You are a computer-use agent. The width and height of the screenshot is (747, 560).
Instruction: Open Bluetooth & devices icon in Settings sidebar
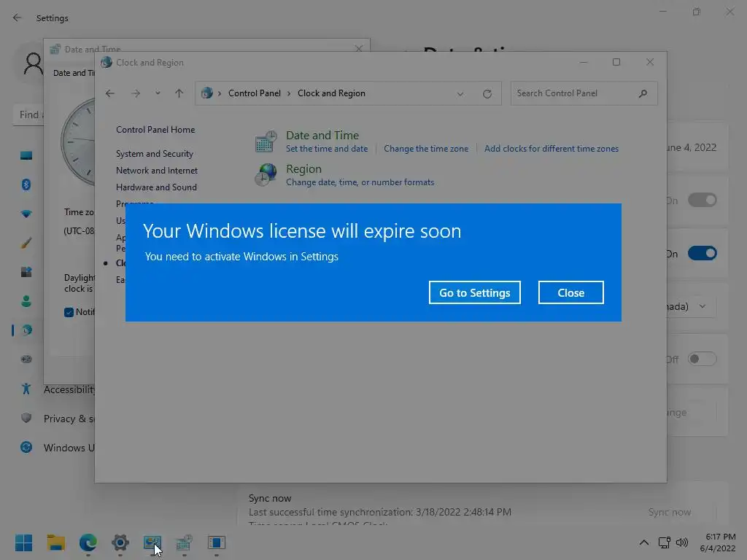click(x=26, y=184)
